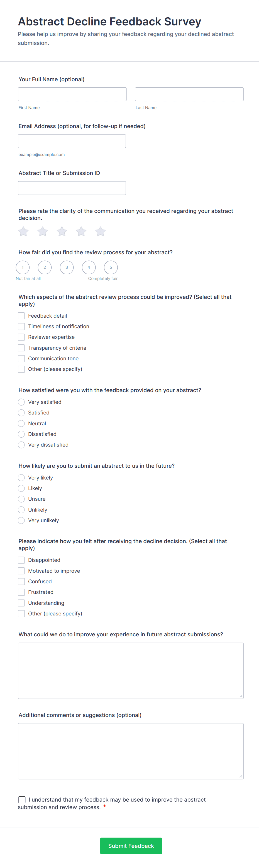Check "Motivated to improve"
259x868 pixels.
pyautogui.click(x=21, y=571)
